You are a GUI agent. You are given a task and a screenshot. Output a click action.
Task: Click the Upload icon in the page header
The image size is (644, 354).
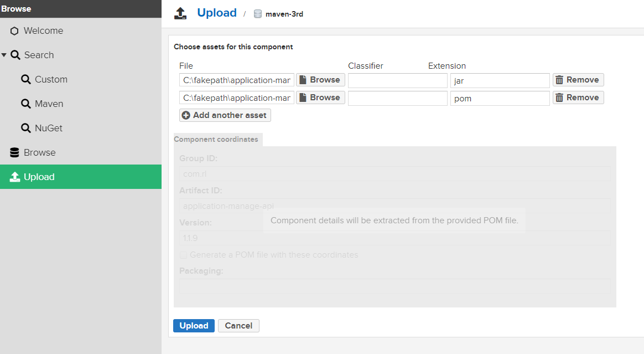[x=180, y=13]
